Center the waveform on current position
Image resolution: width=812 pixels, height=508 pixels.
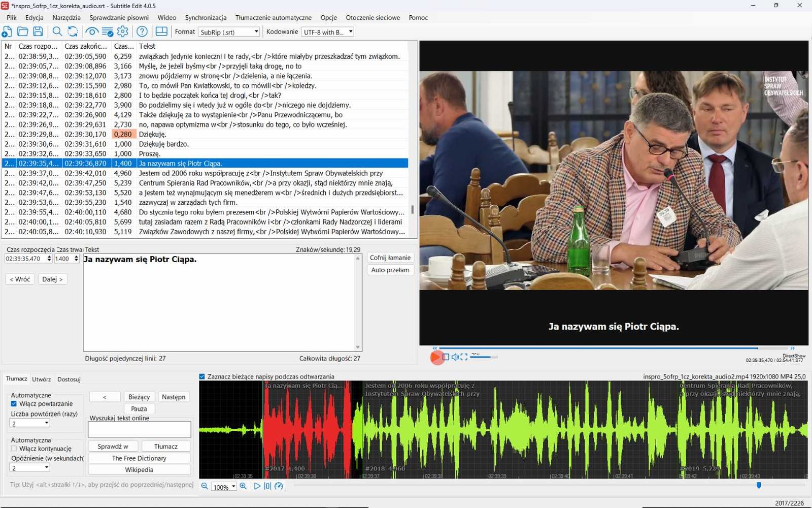coord(267,486)
